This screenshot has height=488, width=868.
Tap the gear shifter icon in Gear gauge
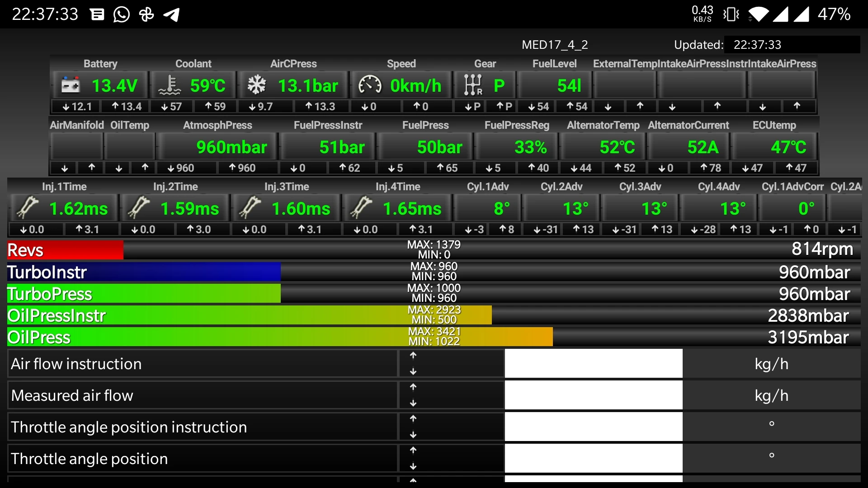pos(473,85)
